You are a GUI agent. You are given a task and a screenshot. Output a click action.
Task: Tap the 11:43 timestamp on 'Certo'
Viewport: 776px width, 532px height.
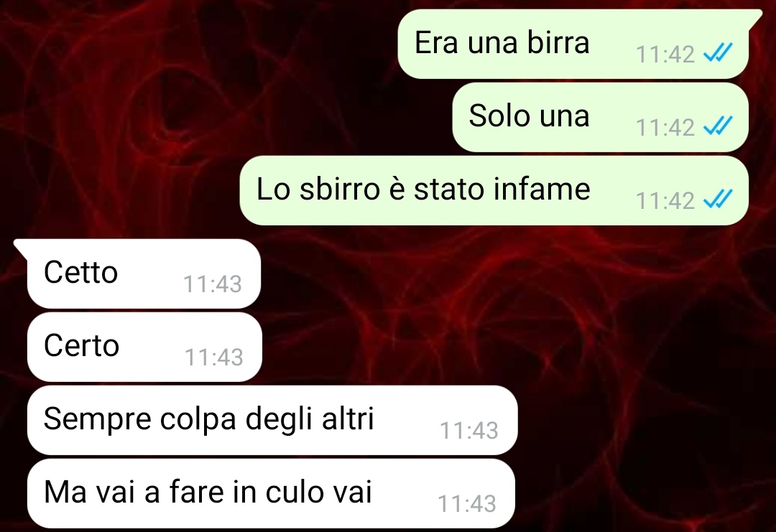(214, 357)
